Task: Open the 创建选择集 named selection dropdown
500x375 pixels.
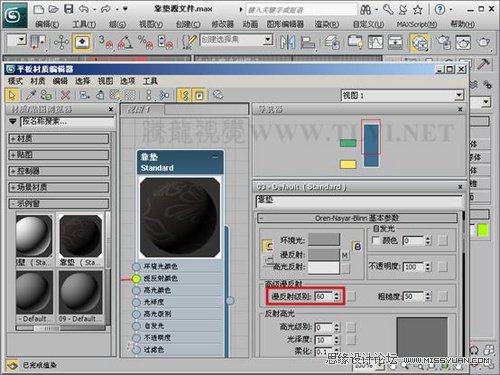Action: tap(268, 40)
